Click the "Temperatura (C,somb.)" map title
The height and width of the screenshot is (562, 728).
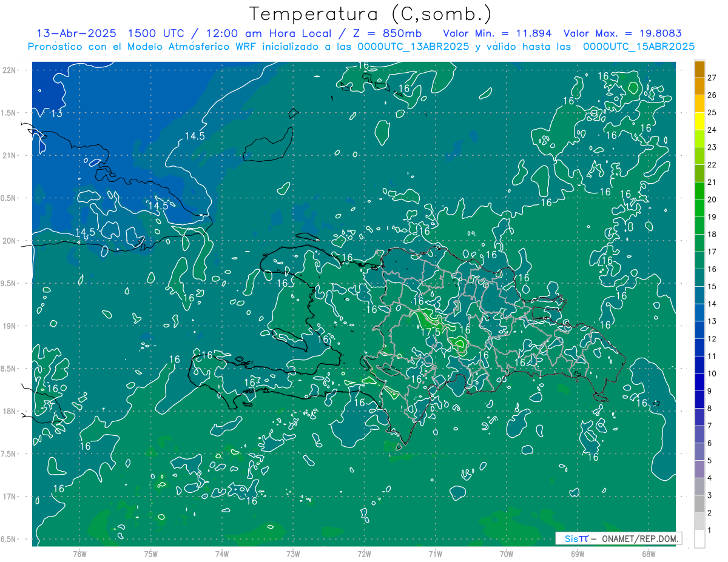[370, 14]
